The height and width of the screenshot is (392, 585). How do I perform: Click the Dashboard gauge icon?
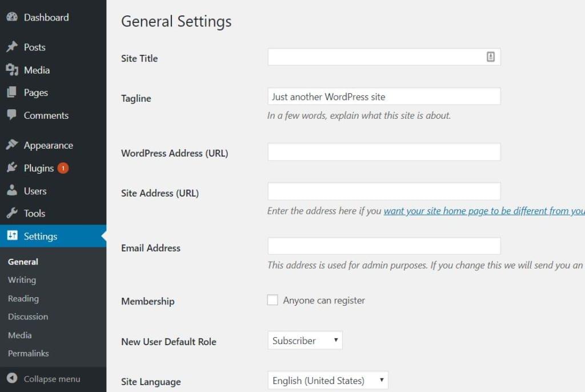[x=12, y=17]
